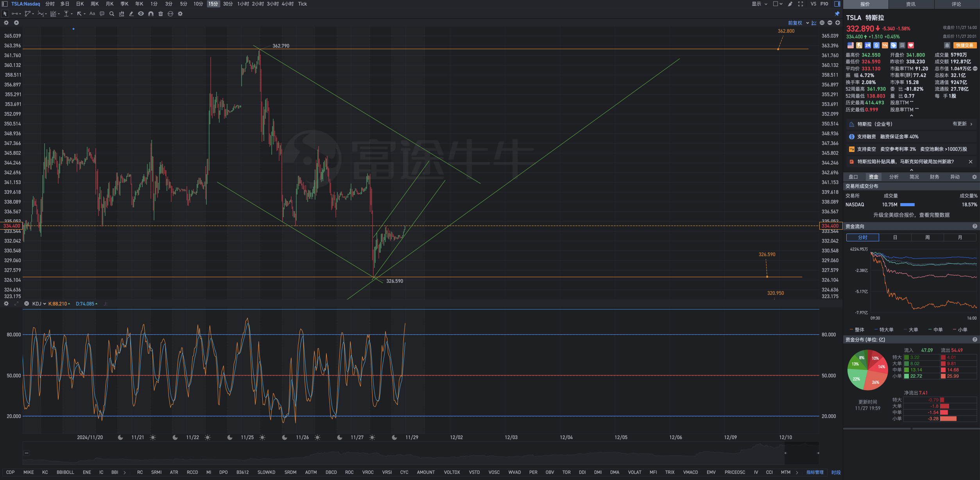Select the cursor pointer tool
Viewport: 980px width, 480px height.
click(5, 14)
